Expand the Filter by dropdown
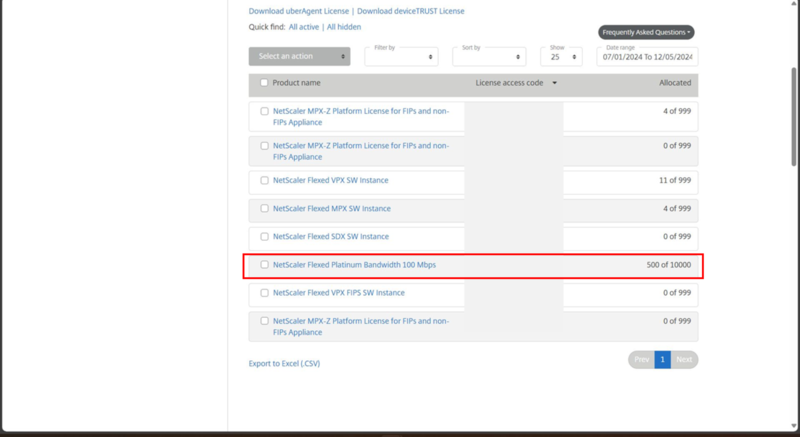This screenshot has height=437, width=800. click(401, 57)
